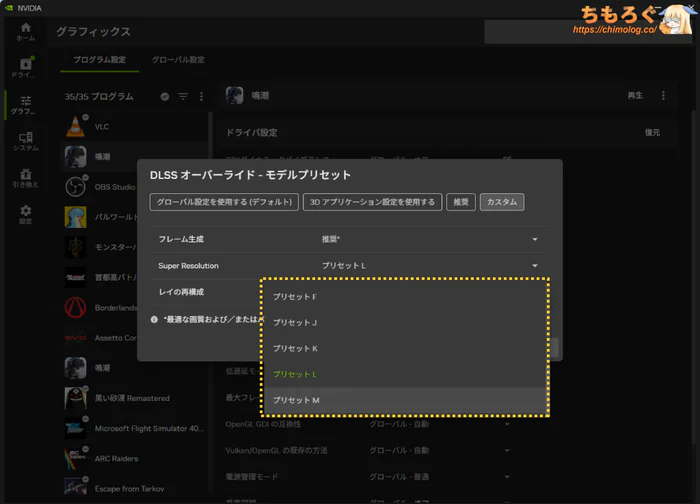Open the three-dot menu beside 再生

point(663,96)
